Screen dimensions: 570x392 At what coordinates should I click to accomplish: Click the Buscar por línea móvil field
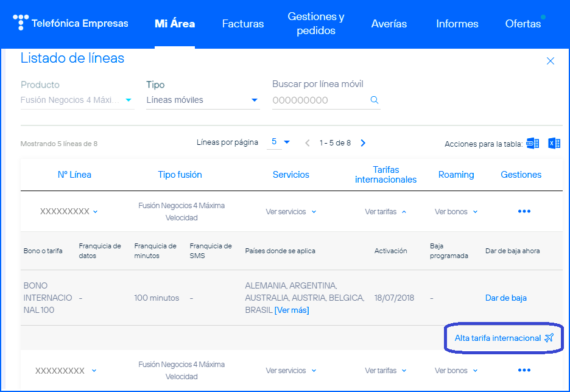click(320, 100)
